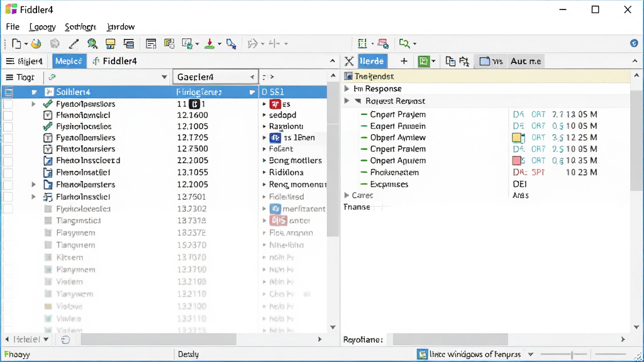
Task: Switch to the Meplce tab
Action: point(69,61)
